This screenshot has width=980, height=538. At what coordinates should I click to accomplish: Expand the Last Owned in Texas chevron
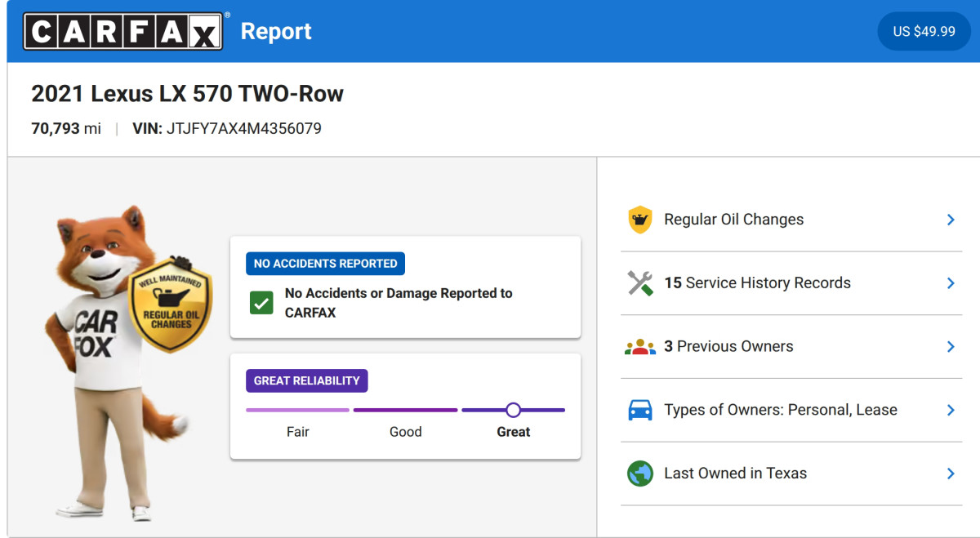(x=951, y=474)
